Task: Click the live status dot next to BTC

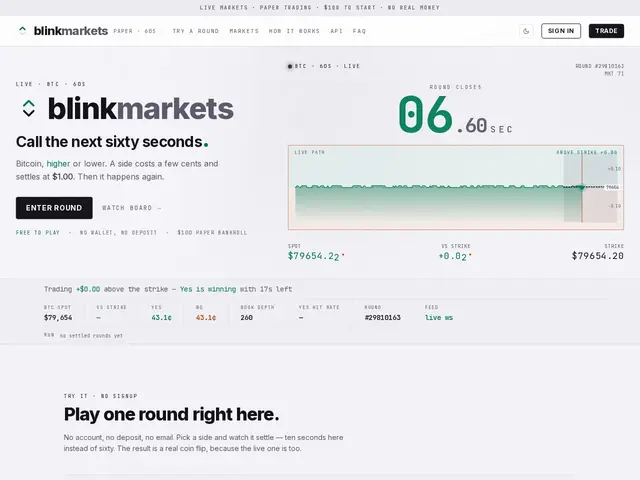Action: pyautogui.click(x=290, y=66)
